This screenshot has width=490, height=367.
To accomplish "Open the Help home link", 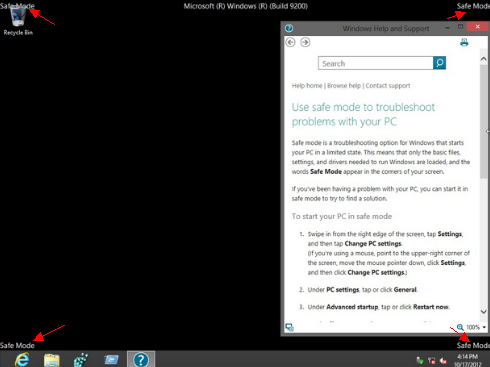I will pyautogui.click(x=307, y=86).
